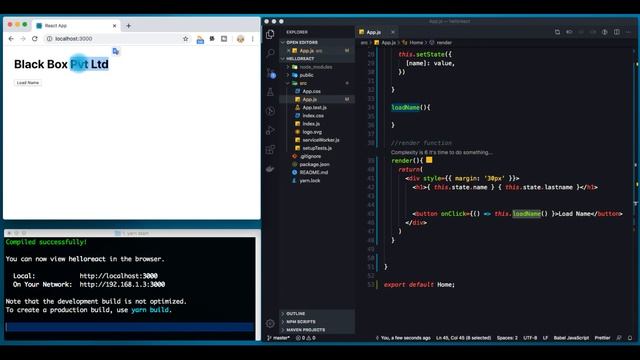Screen dimensions: 640x360
Task: Open yarn.lock in the file explorer
Action: 317,181
